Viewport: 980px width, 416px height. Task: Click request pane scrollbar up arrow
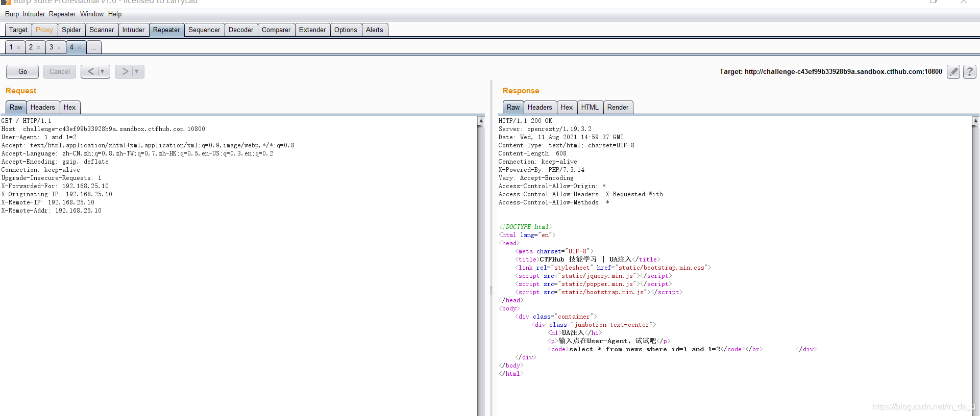481,121
